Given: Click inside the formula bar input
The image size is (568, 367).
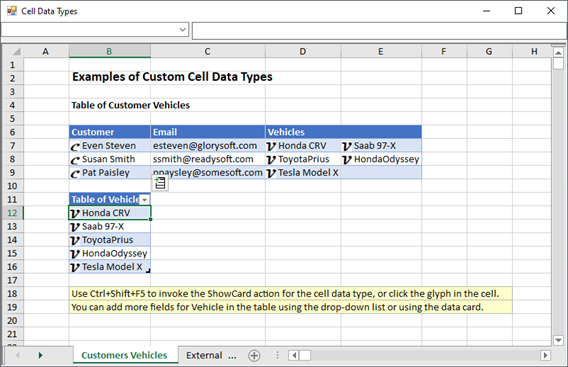Looking at the screenshot, I should 379,30.
